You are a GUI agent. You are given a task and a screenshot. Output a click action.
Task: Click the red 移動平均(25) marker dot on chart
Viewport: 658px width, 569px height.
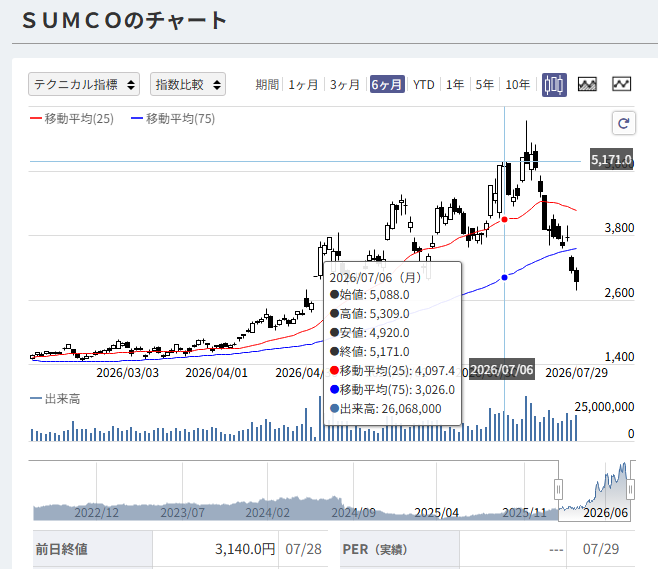coord(504,219)
